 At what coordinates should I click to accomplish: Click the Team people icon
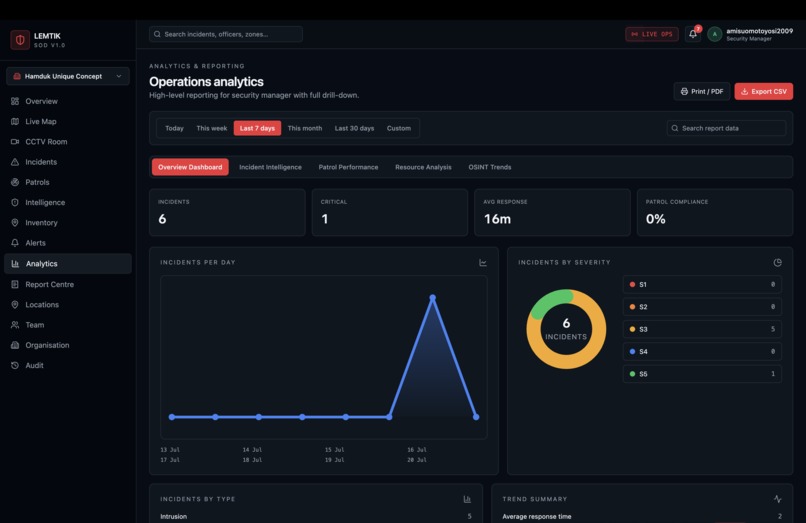tap(15, 325)
